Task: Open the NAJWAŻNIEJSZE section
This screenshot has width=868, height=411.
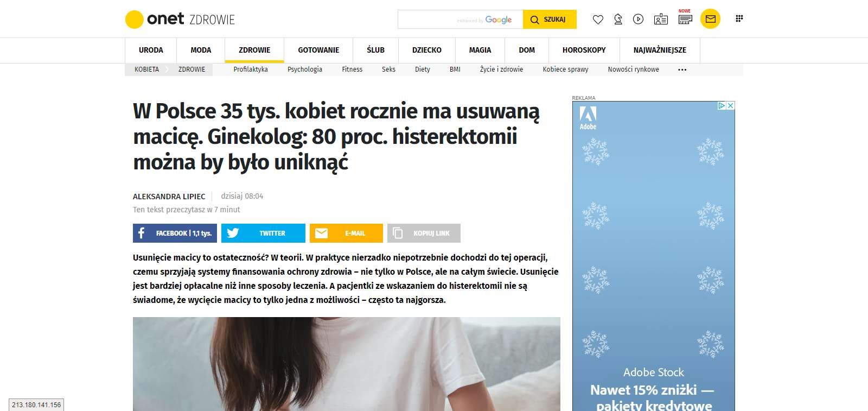Action: click(x=660, y=50)
